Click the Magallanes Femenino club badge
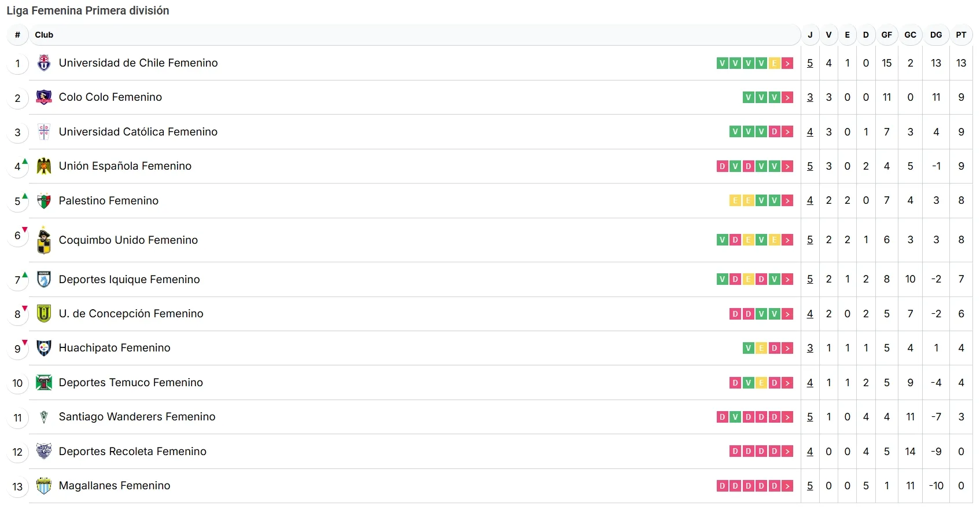980x513 pixels. [x=44, y=486]
